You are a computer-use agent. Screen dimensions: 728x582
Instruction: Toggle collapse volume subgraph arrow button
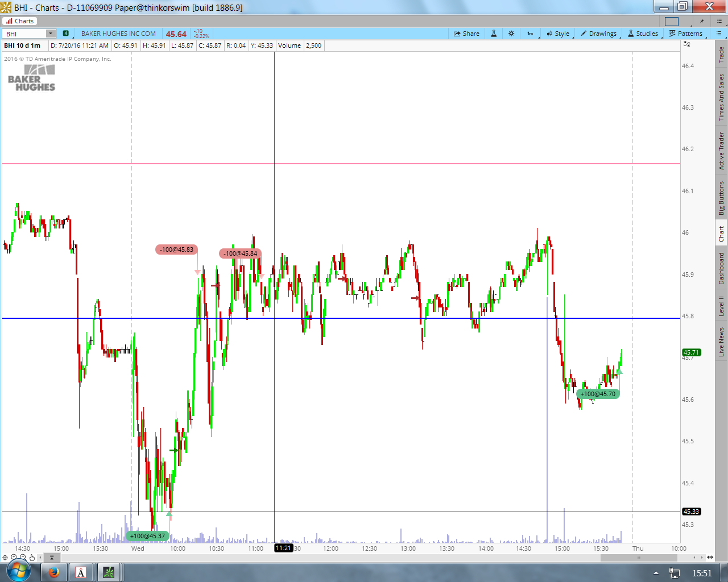(x=51, y=558)
